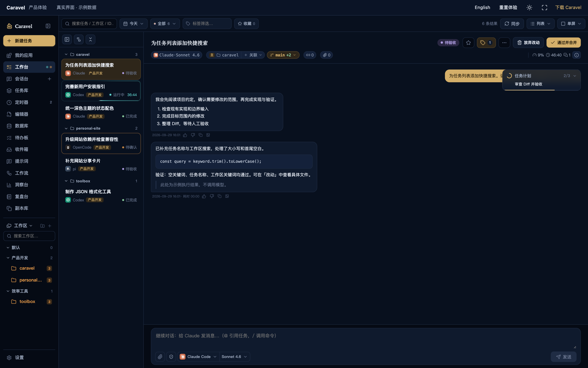Go to 定时器 sidebar item

[x=29, y=102]
